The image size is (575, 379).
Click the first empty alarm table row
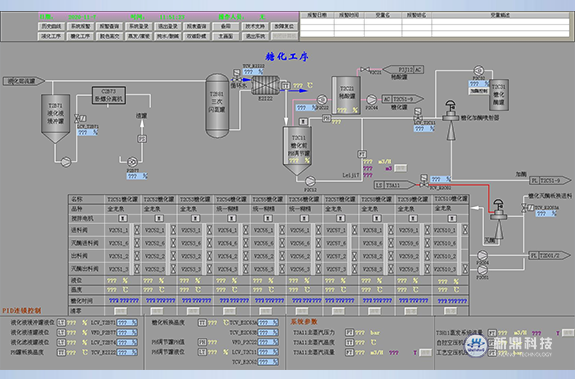click(x=435, y=21)
